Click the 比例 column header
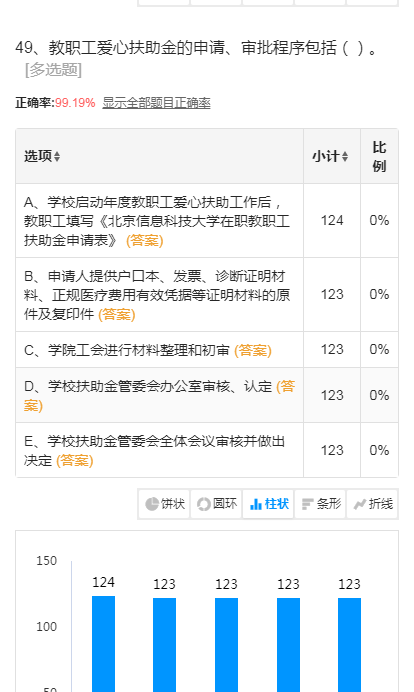The height and width of the screenshot is (692, 414). click(x=379, y=156)
